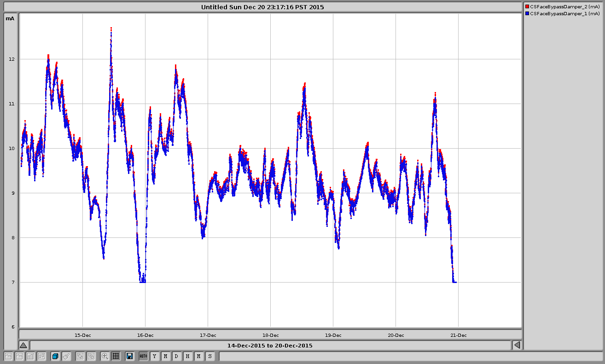Click the leftmost line chart icon in toolbar
605x364 pixels.
coord(8,356)
